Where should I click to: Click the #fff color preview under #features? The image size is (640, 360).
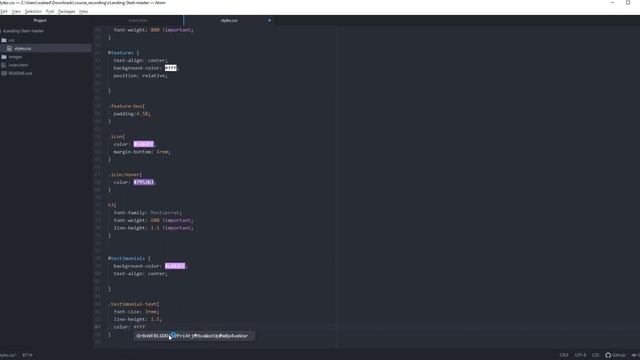point(171,68)
